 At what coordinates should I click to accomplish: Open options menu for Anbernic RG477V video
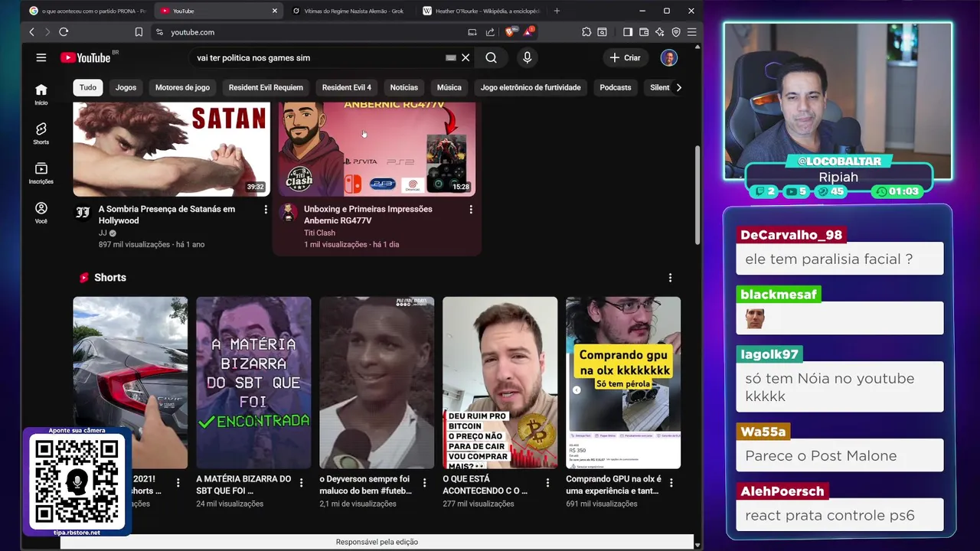pyautogui.click(x=471, y=209)
